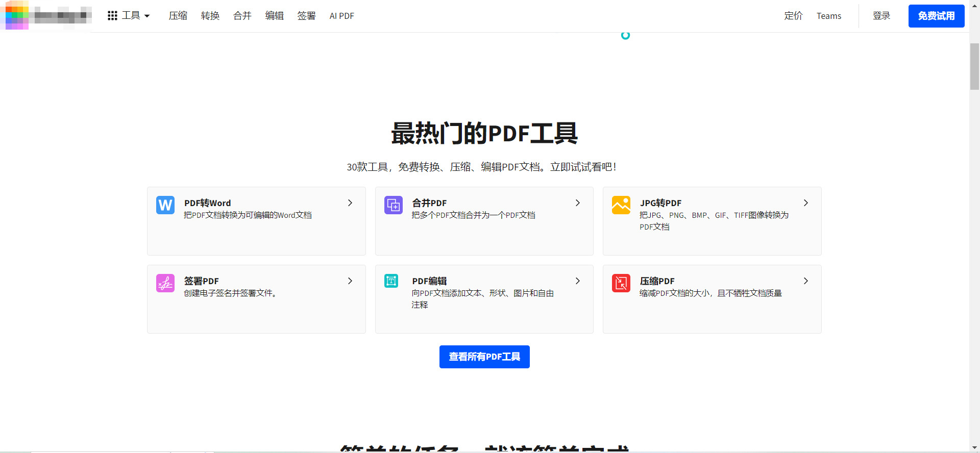Open the 编辑 navigation item

point(274,16)
